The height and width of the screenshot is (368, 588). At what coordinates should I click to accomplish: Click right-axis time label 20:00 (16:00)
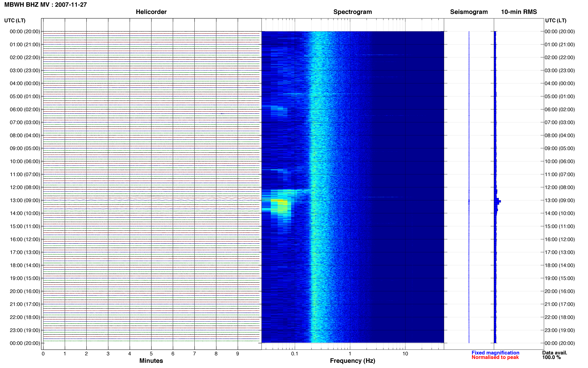coord(560,291)
